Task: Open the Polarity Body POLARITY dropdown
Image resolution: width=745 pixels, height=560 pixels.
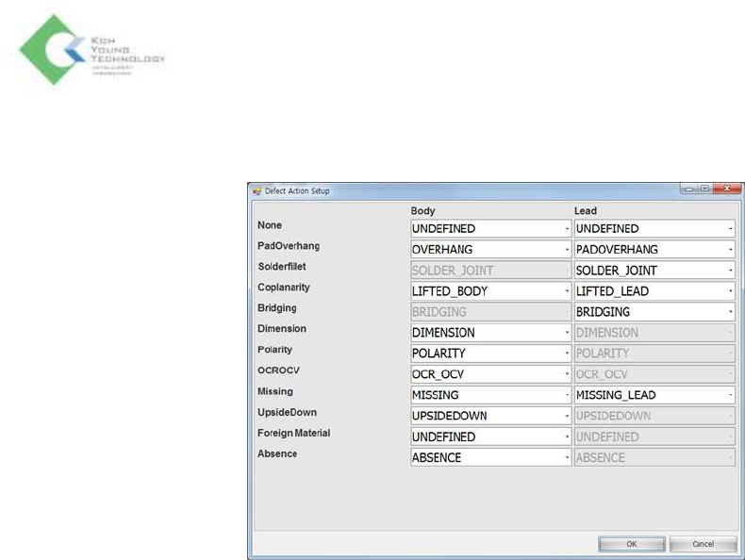Action: click(x=490, y=354)
